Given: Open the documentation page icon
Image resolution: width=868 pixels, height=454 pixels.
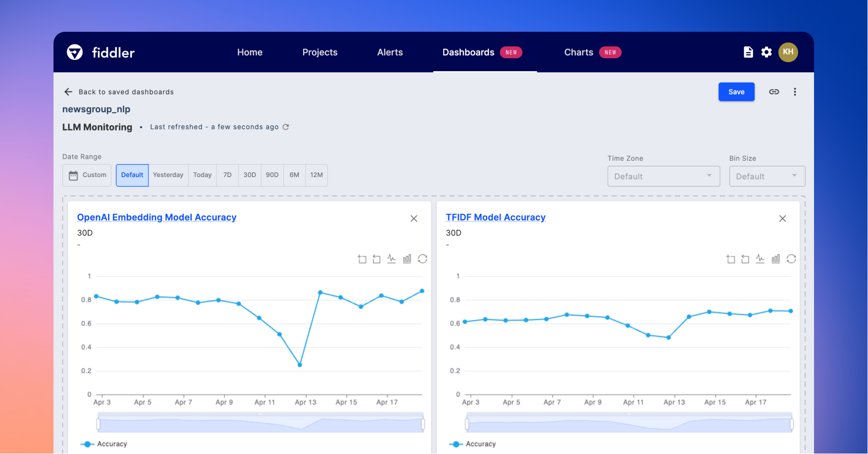Looking at the screenshot, I should pos(748,52).
